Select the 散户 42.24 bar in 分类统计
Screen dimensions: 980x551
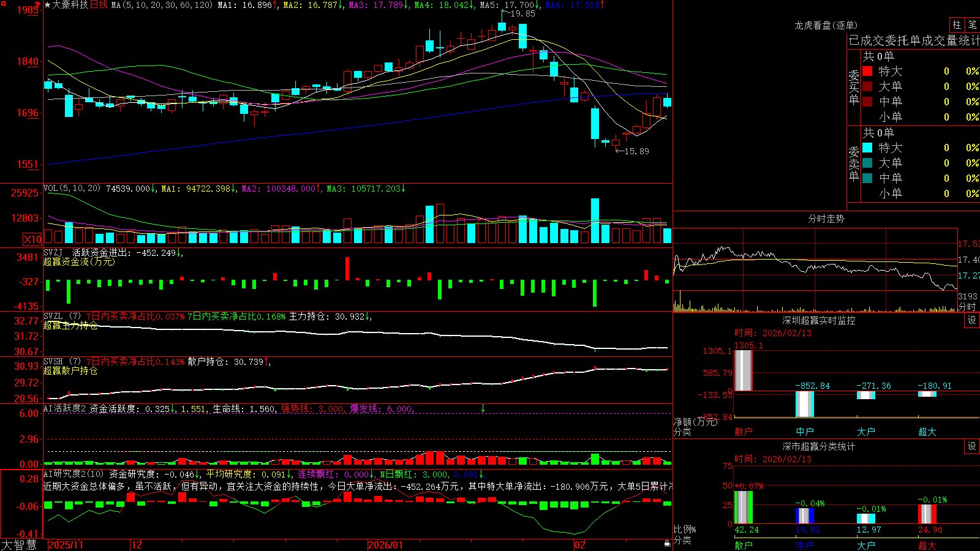point(744,508)
